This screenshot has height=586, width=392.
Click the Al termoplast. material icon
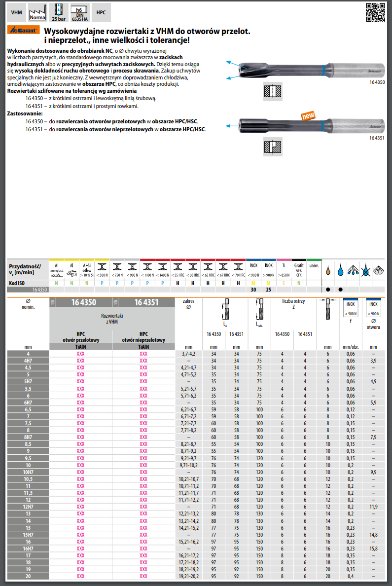click(x=56, y=270)
